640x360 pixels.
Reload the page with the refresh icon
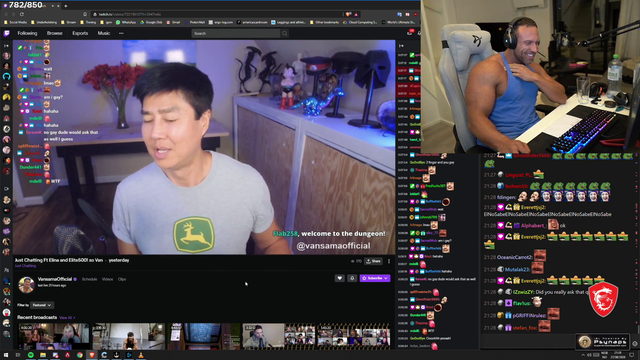pos(22,14)
